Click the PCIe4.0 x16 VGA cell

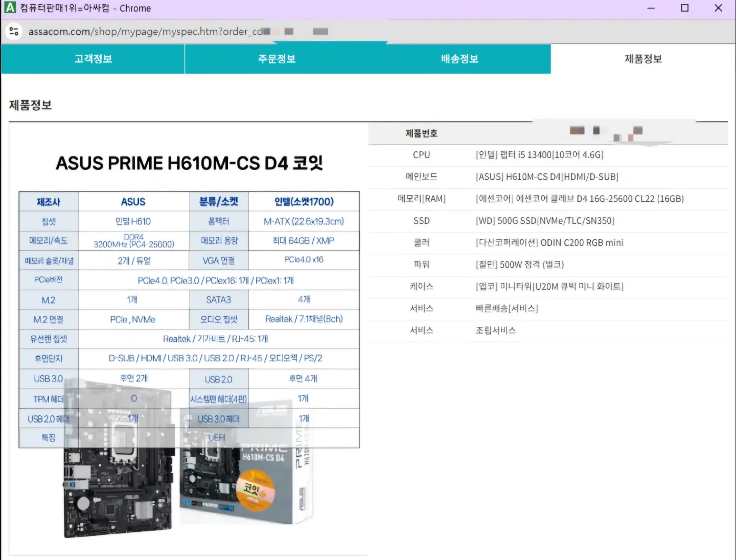click(304, 260)
